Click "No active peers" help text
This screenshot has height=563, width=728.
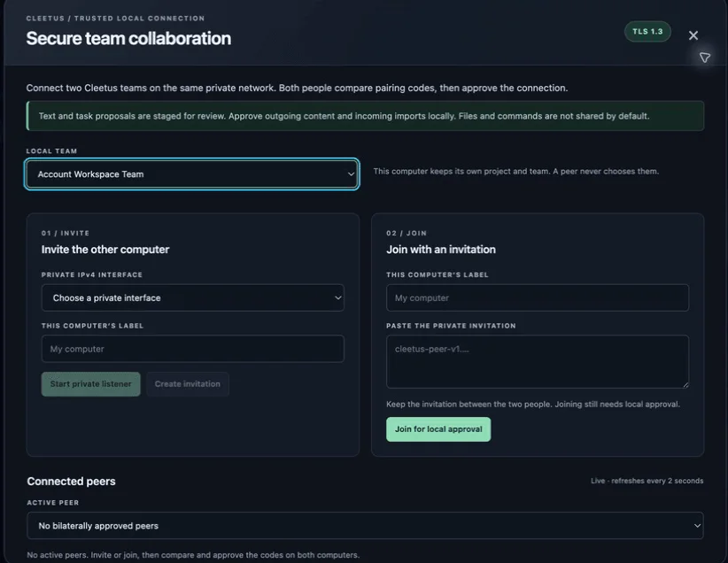click(193, 555)
